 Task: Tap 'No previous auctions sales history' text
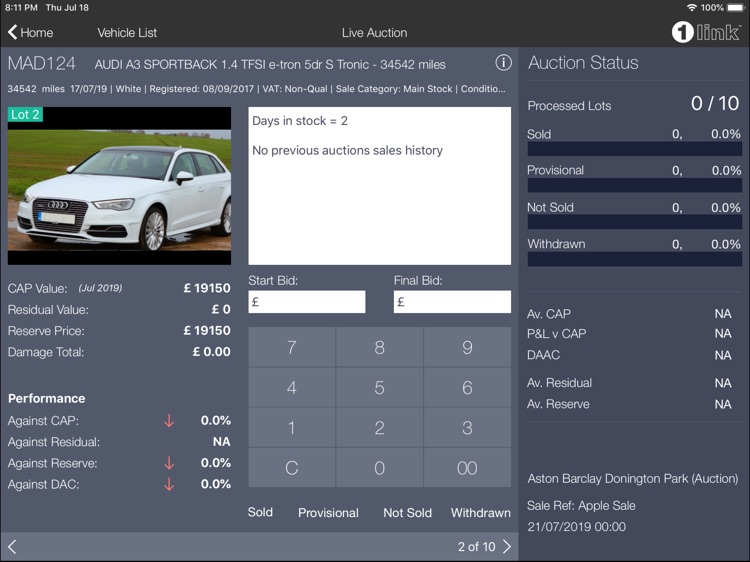(x=347, y=151)
